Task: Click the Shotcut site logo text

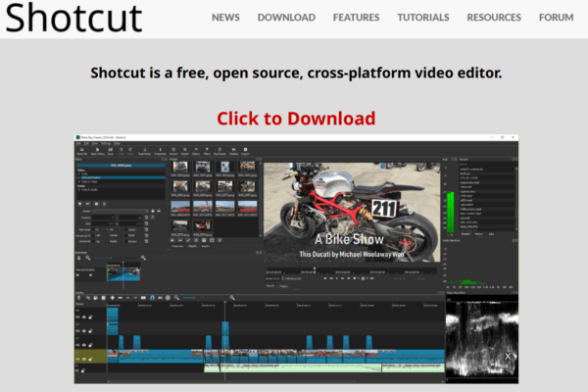Action: 73,18
